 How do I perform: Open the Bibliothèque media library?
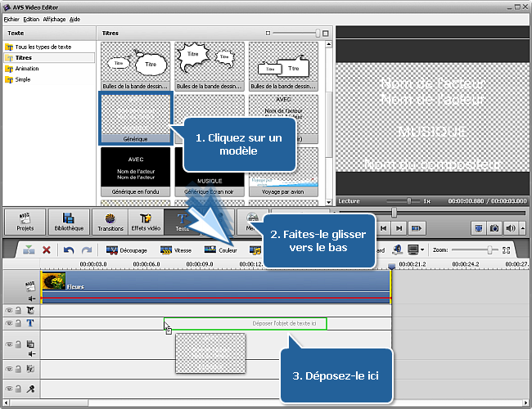tap(70, 222)
